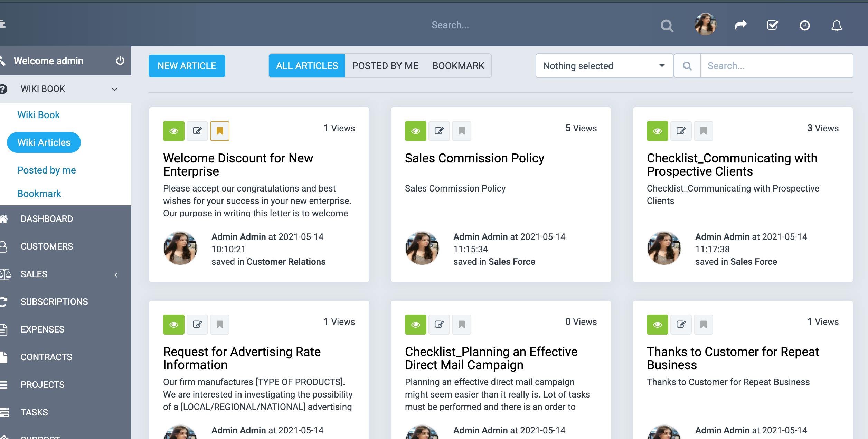Open Posted by me in the sidebar
This screenshot has height=439, width=868.
[x=46, y=170]
